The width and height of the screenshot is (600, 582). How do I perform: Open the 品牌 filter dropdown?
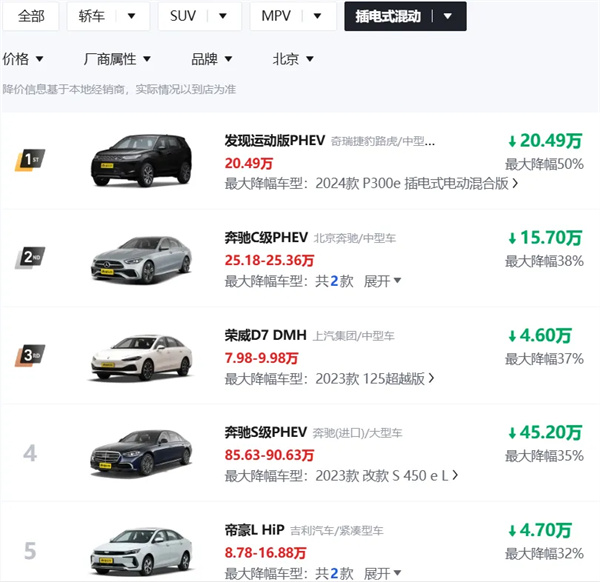(x=212, y=59)
